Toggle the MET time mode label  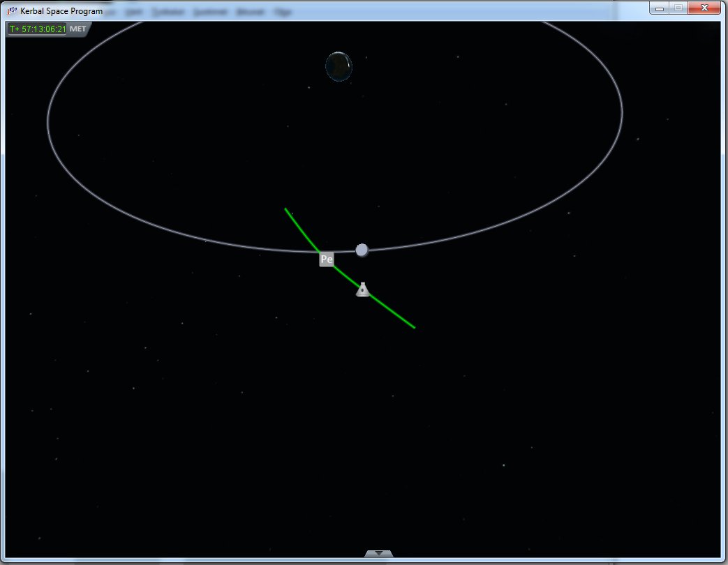coord(78,29)
